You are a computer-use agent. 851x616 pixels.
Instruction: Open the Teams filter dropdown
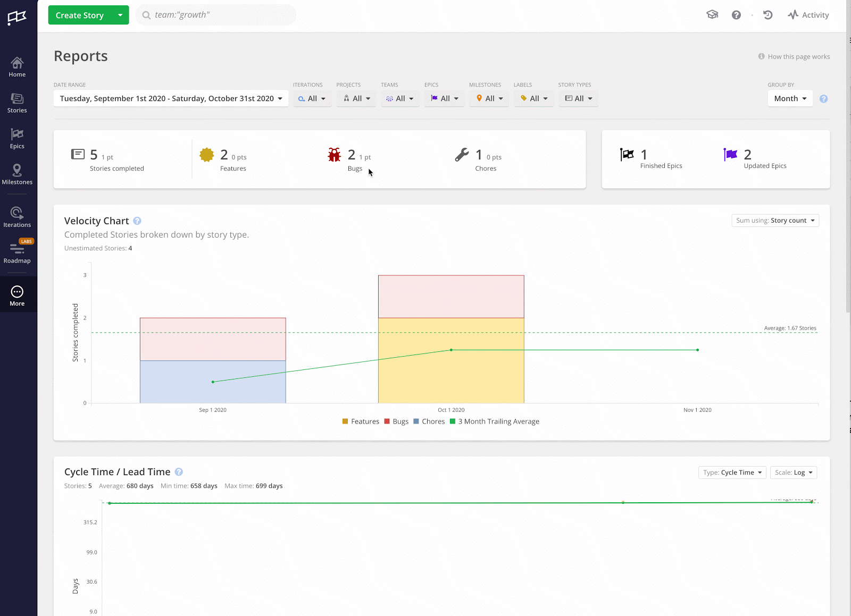[400, 98]
